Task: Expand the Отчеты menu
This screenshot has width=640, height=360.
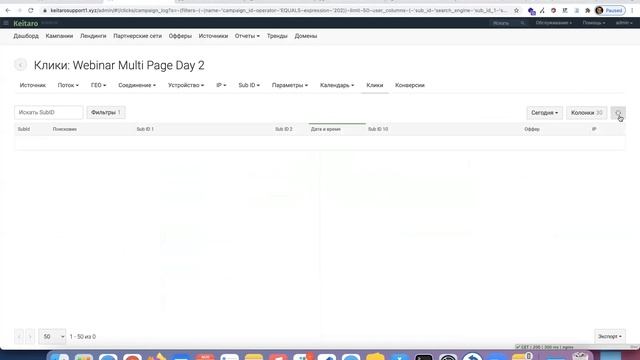Action: (x=247, y=36)
